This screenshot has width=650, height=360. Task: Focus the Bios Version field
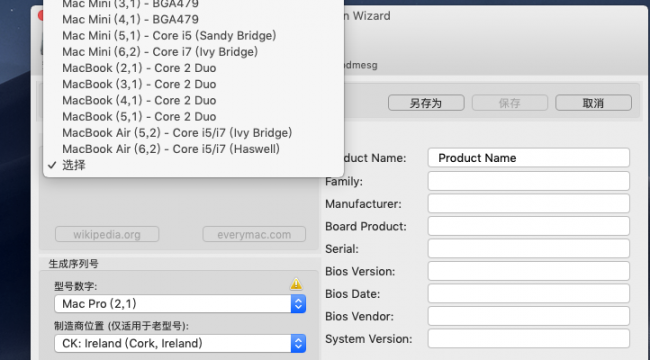pos(529,271)
